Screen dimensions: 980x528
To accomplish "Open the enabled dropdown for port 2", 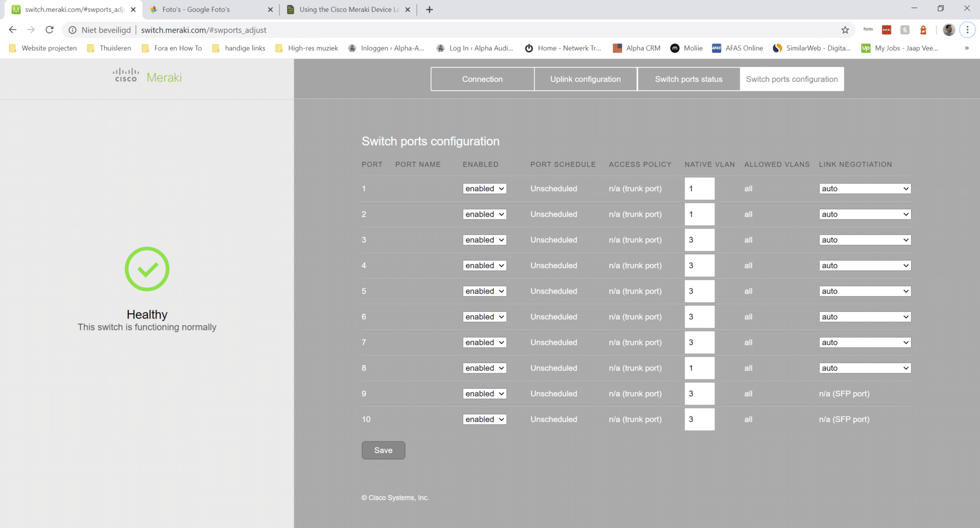I will coord(484,214).
